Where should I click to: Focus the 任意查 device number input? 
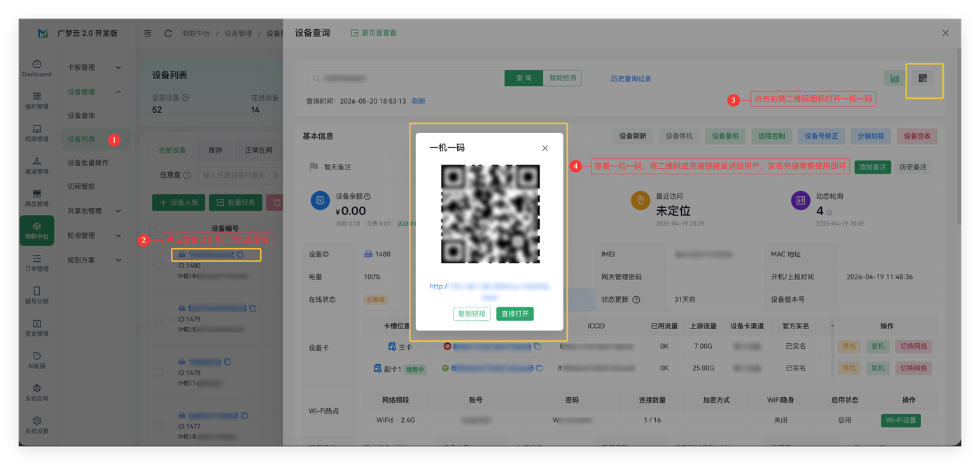pyautogui.click(x=240, y=174)
